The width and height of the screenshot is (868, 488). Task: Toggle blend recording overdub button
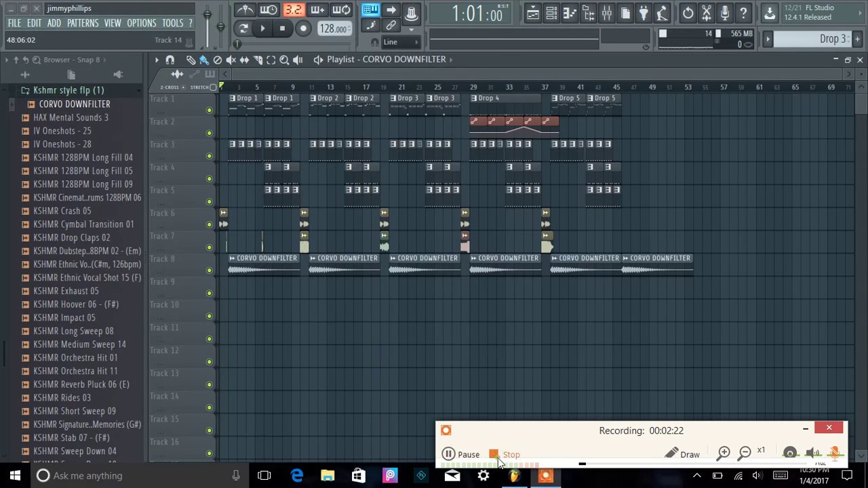pos(317,10)
